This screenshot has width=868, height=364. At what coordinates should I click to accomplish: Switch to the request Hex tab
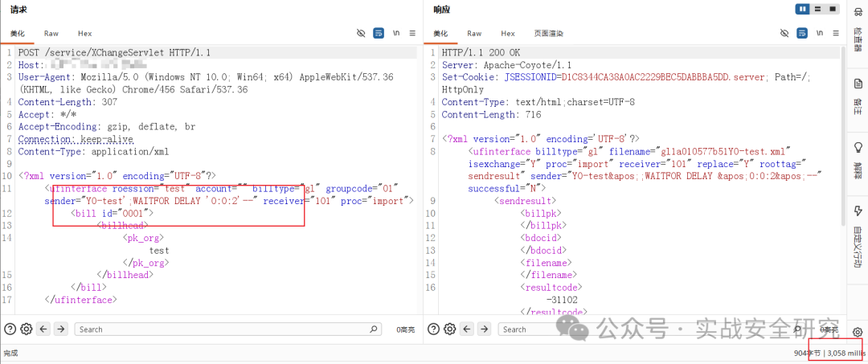coord(84,34)
